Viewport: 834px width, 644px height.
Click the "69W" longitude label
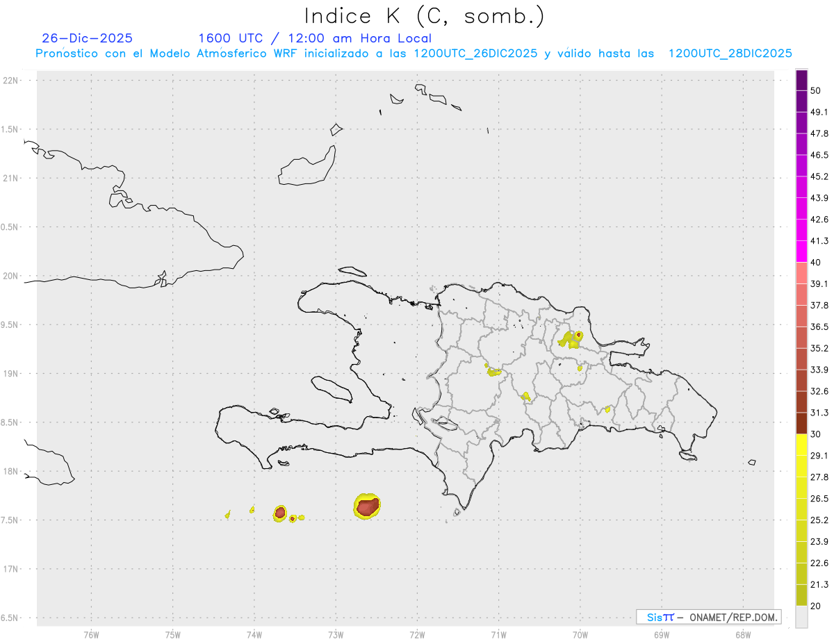pyautogui.click(x=662, y=634)
